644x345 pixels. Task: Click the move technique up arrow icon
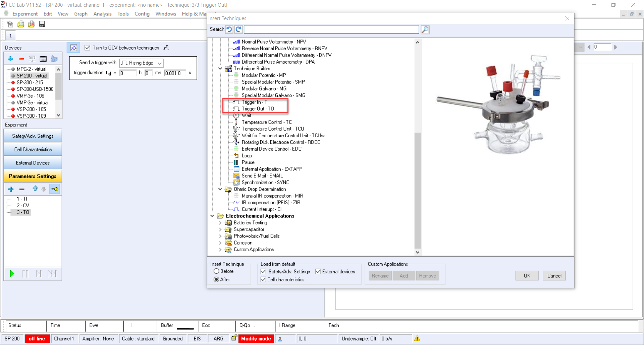35,189
